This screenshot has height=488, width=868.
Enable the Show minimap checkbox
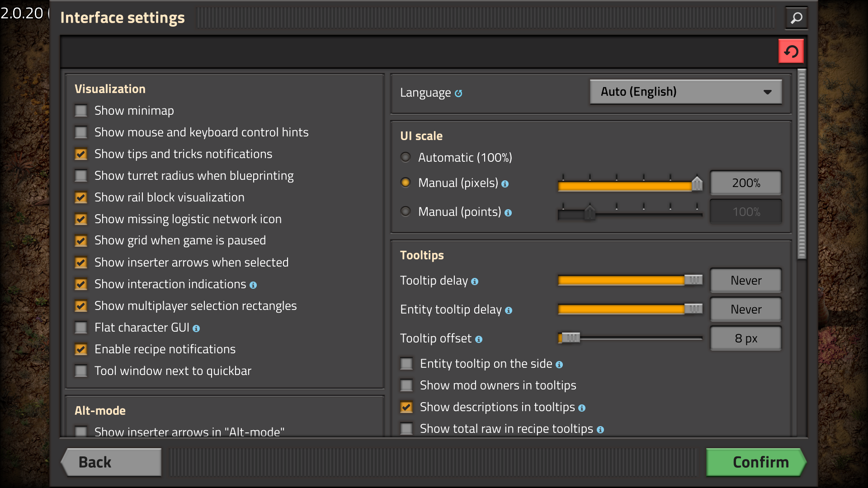[x=81, y=111]
